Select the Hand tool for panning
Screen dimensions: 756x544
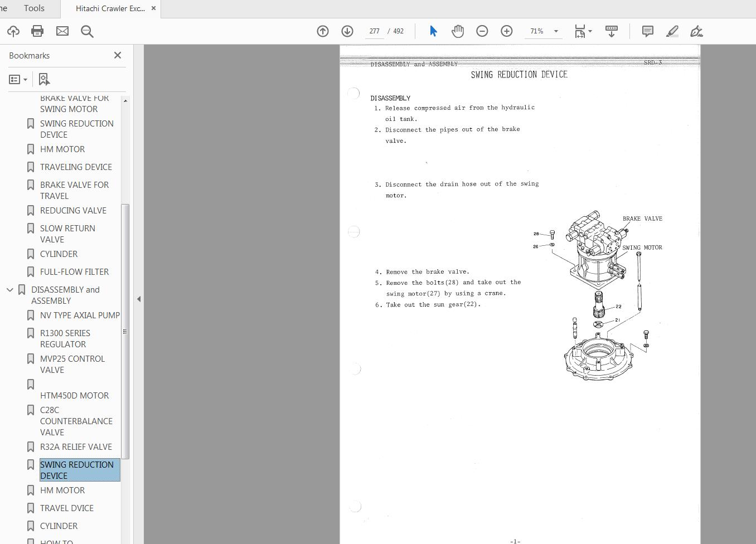click(x=458, y=31)
